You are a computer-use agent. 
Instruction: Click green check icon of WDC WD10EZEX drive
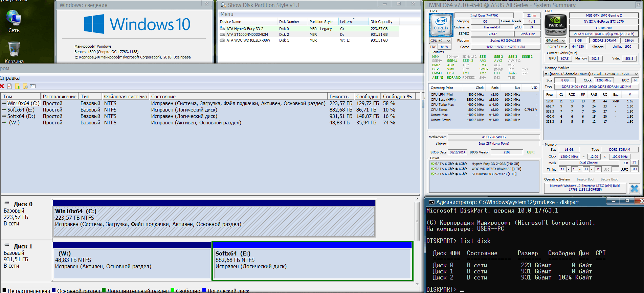[x=433, y=169]
